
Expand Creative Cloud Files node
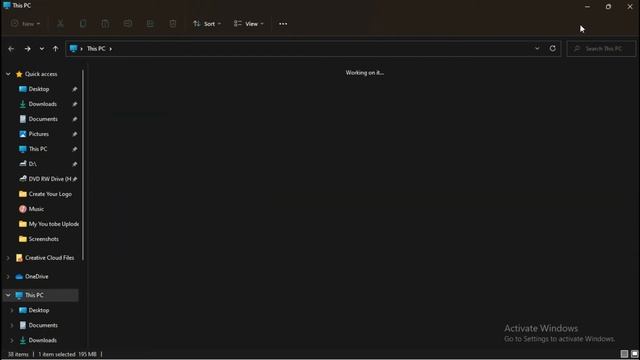[x=8, y=258]
